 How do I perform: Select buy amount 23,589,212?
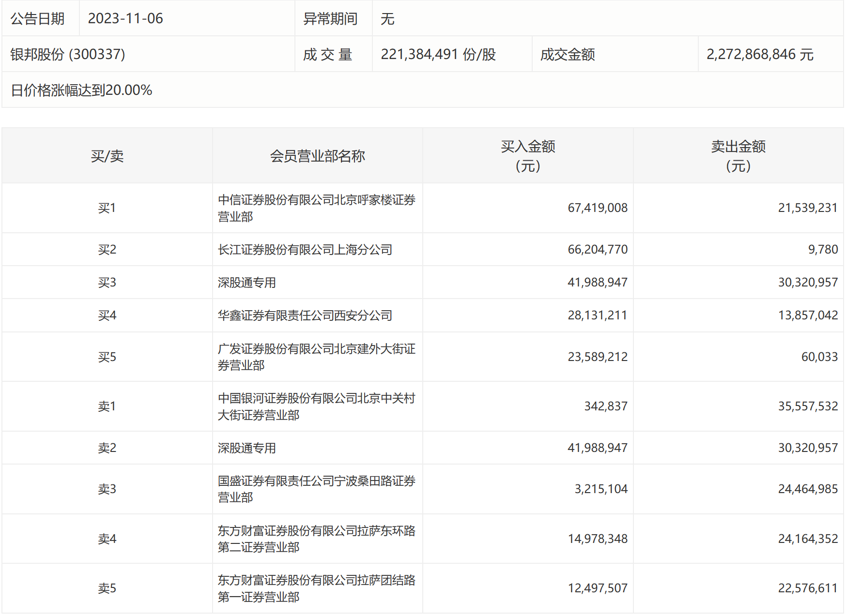coord(598,357)
